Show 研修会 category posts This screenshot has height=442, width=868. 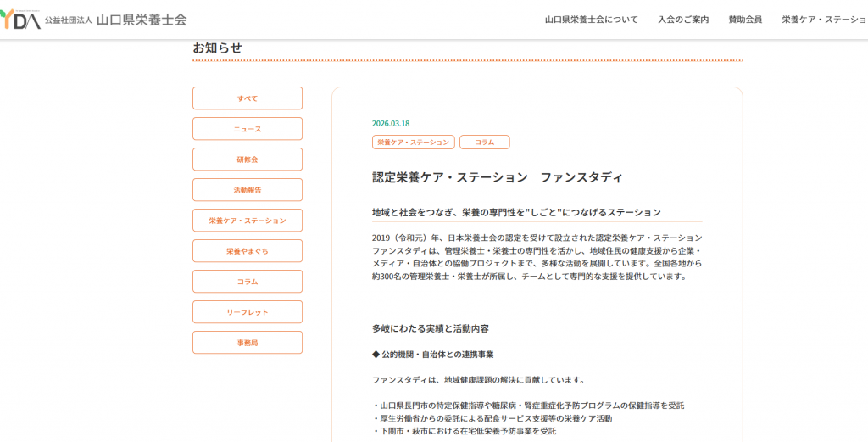248,159
